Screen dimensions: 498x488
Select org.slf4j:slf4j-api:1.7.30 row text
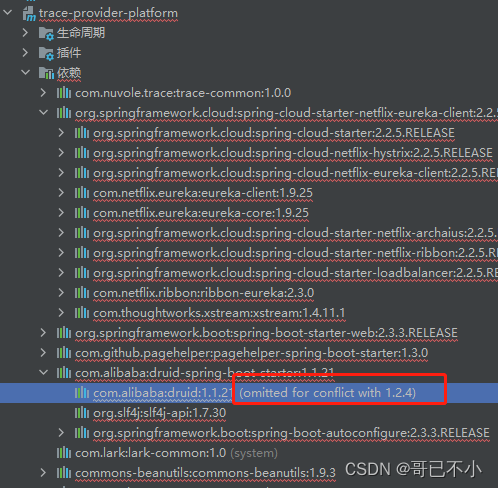tap(159, 413)
